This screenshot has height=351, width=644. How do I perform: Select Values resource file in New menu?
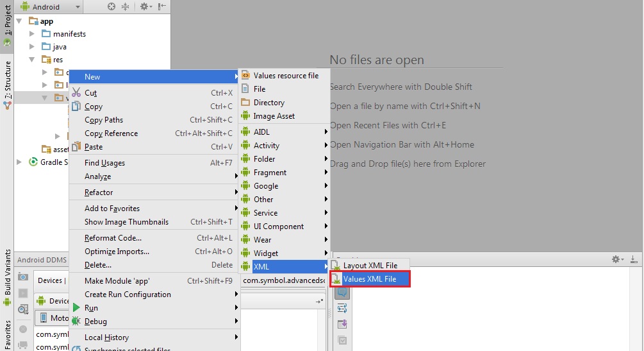285,76
